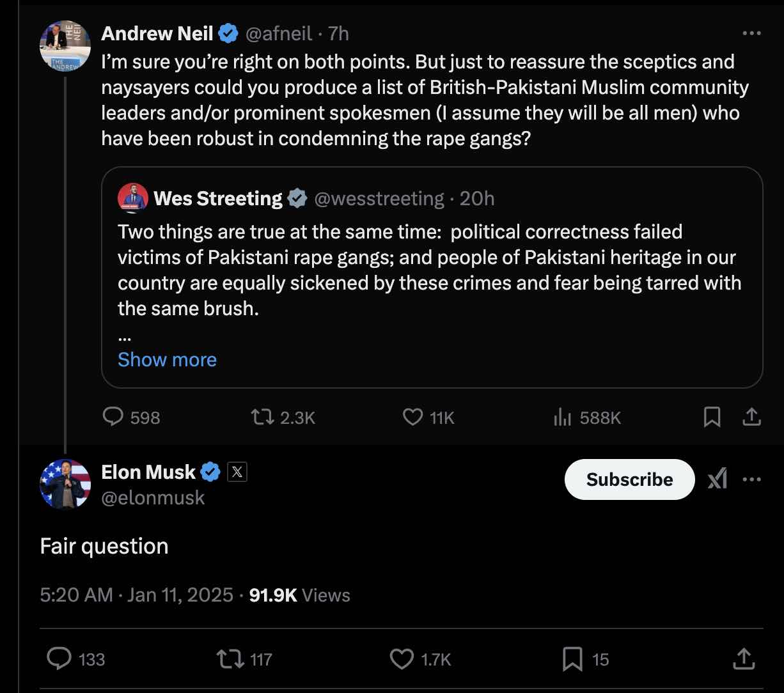Reply to Andrew Neil's post

point(131,417)
